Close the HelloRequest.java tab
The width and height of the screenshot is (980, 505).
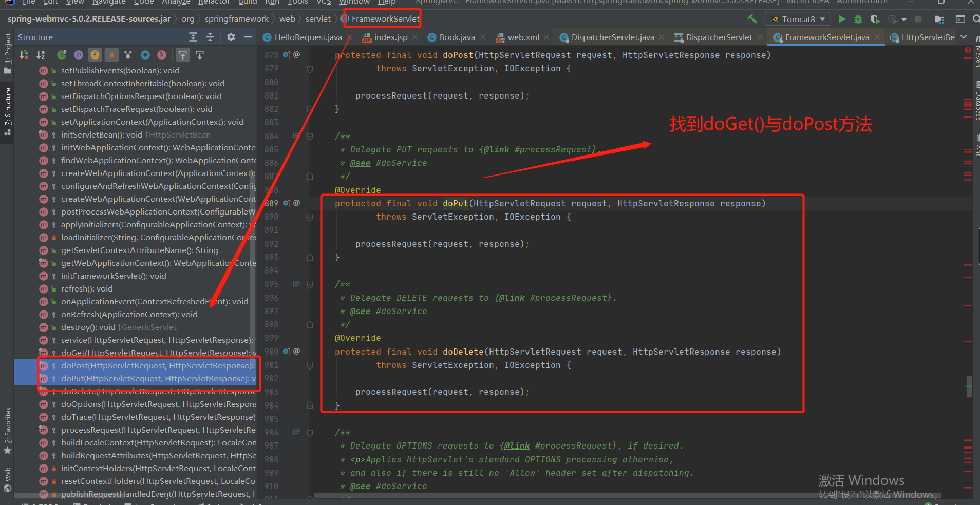point(349,37)
